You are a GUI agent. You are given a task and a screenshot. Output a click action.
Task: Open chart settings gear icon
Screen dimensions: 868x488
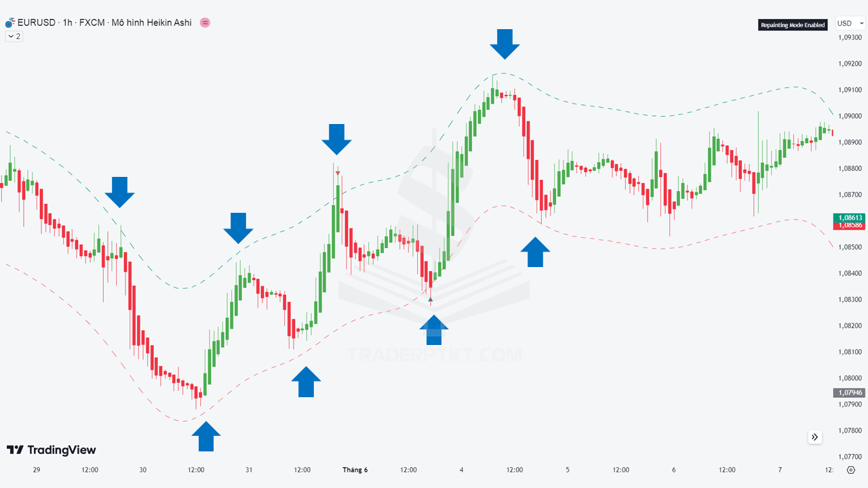[851, 470]
